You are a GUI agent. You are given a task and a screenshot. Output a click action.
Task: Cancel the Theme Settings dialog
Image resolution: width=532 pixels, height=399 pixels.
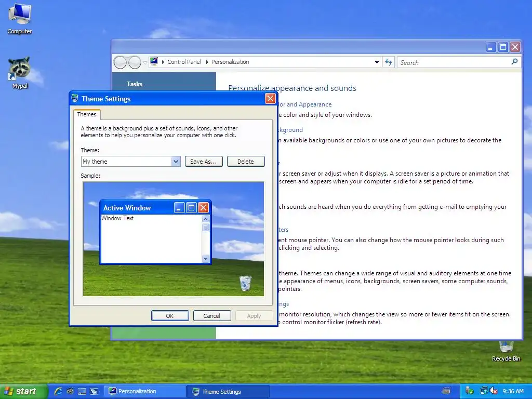pyautogui.click(x=212, y=316)
